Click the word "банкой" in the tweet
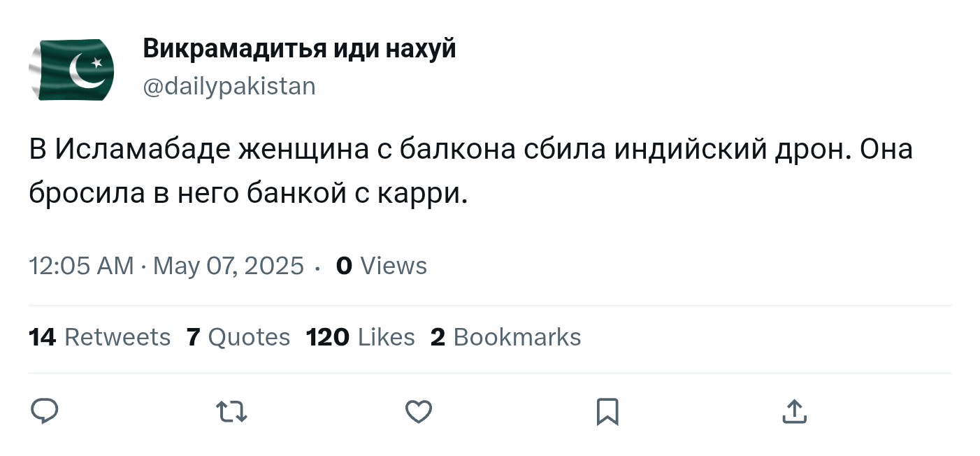The height and width of the screenshot is (456, 980). point(296,194)
